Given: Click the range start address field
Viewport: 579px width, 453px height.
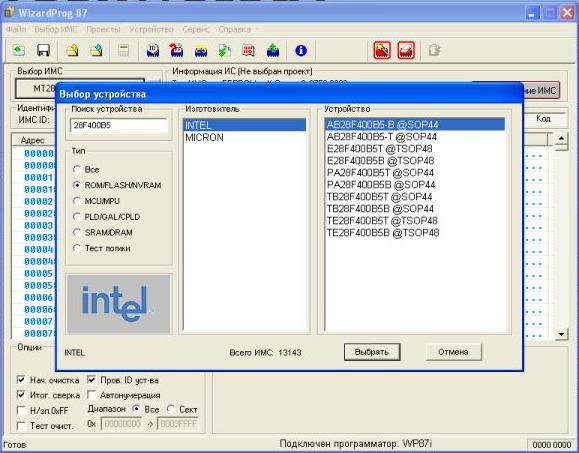Looking at the screenshot, I should (x=122, y=424).
